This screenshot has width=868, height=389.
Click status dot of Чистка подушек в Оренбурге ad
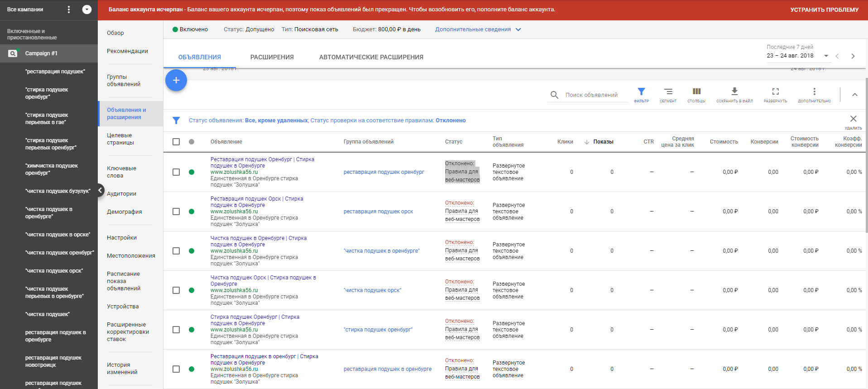[x=192, y=251]
